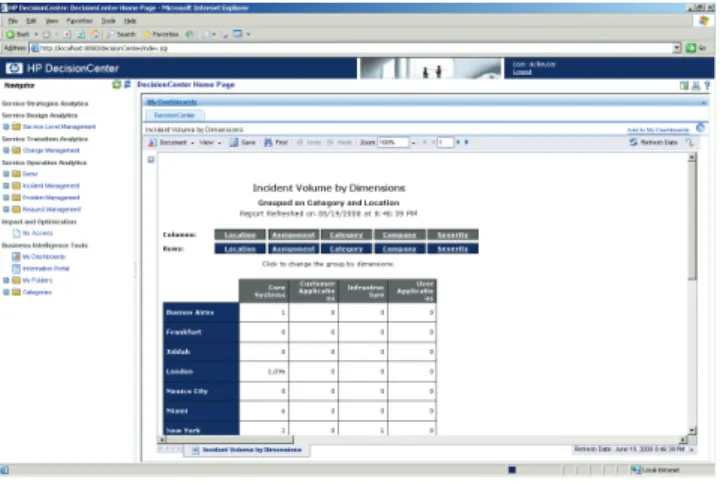Click the Help question mark icon
The height and width of the screenshot is (483, 720).
coord(707,85)
